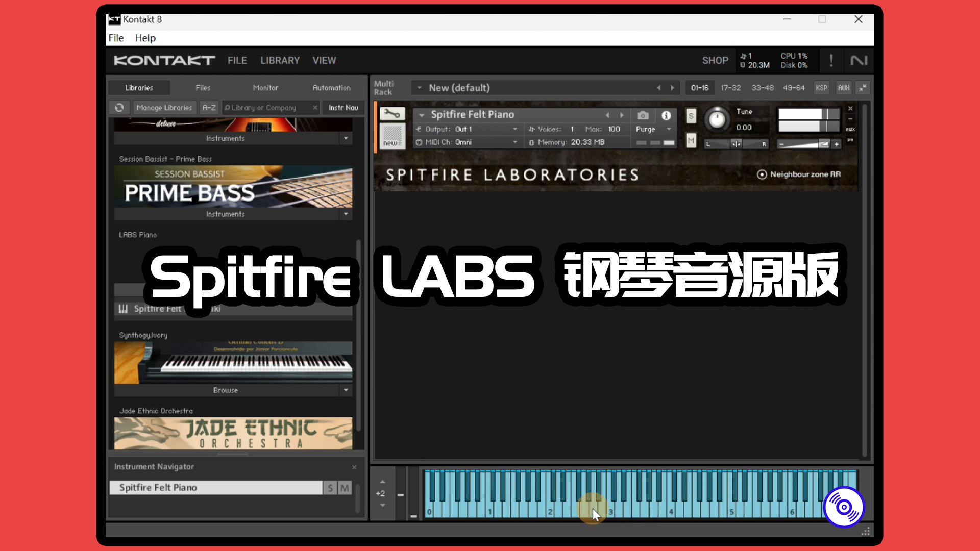This screenshot has height=551, width=980.
Task: Expand Prime Bass Instruments dropdown arrow
Action: coord(346,214)
